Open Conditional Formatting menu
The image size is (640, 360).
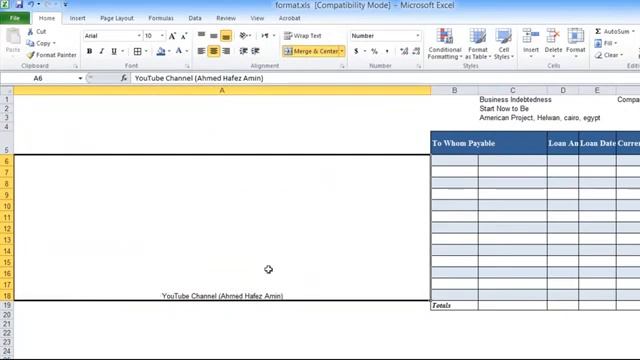coord(444,44)
